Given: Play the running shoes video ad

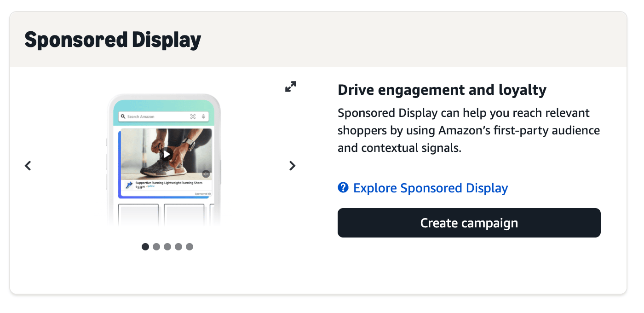Looking at the screenshot, I should click(167, 154).
